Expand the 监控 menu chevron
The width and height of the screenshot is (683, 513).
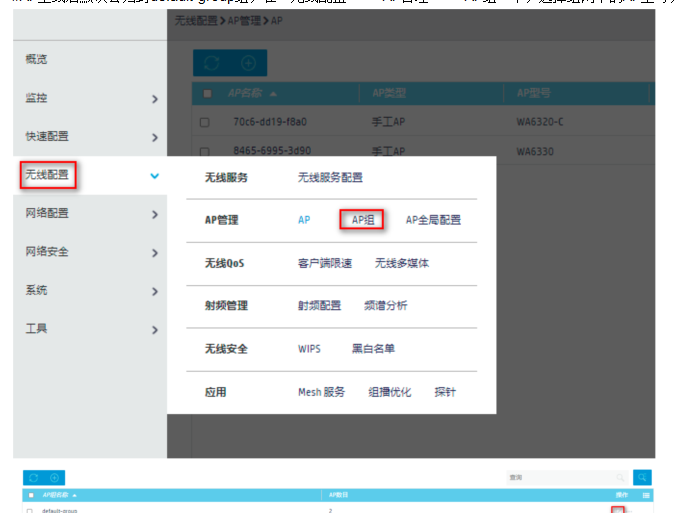tap(155, 99)
